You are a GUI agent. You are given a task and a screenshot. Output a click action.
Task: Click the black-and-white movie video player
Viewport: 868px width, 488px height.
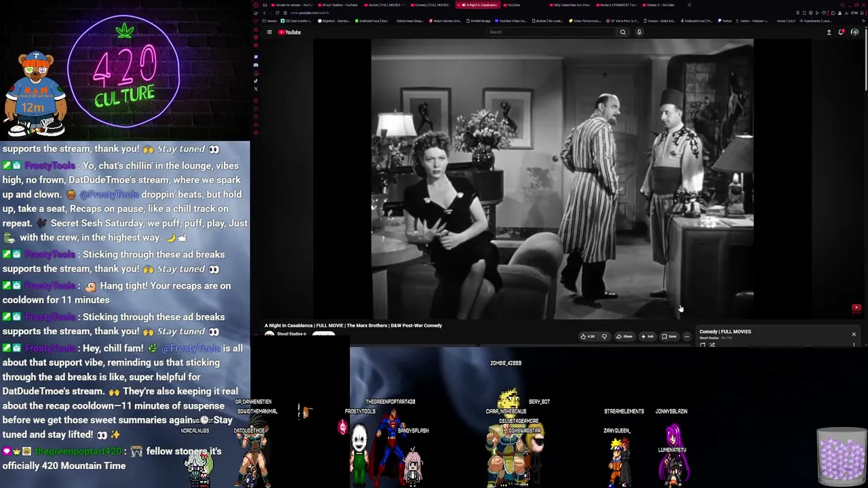[x=562, y=178]
